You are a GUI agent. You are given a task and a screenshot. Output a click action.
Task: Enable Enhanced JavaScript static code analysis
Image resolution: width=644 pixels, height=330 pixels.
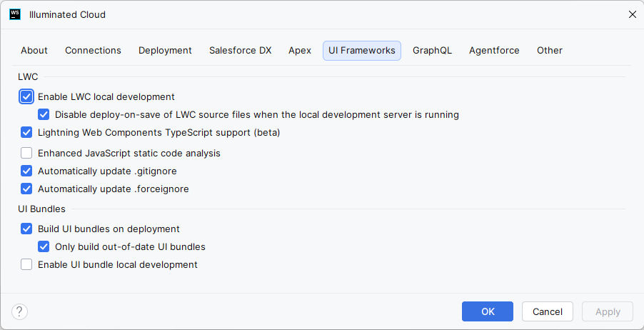(26, 153)
